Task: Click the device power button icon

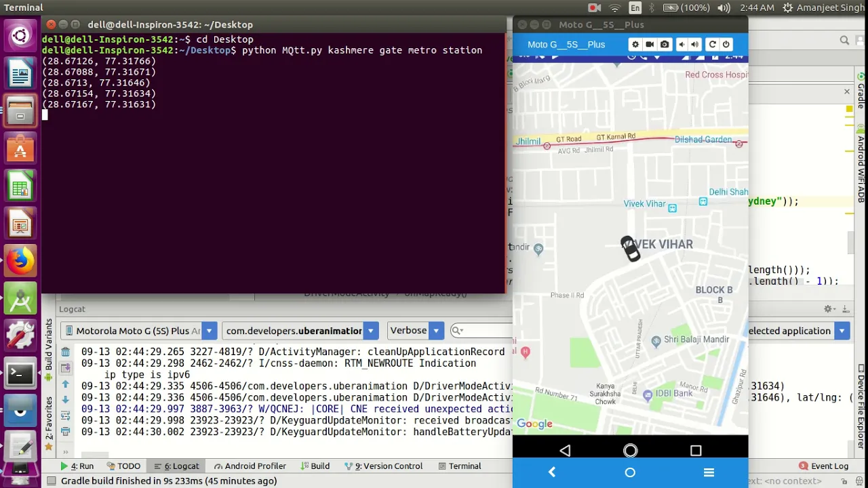Action: pos(726,44)
